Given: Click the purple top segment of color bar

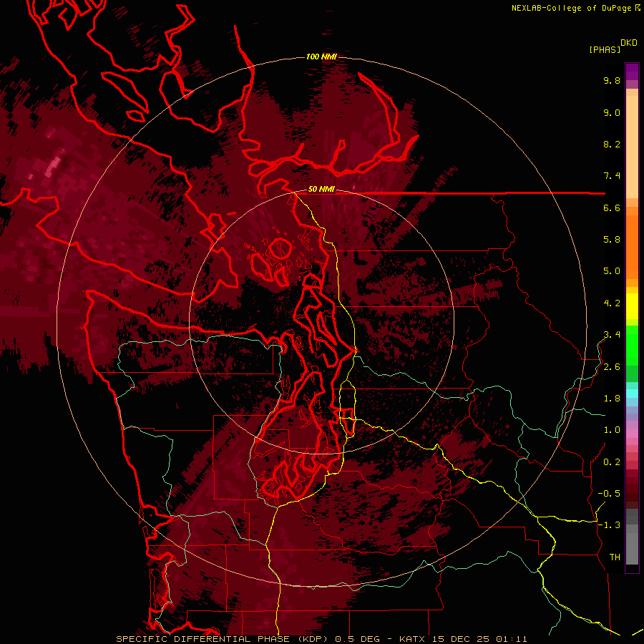Looking at the screenshot, I should click(632, 72).
